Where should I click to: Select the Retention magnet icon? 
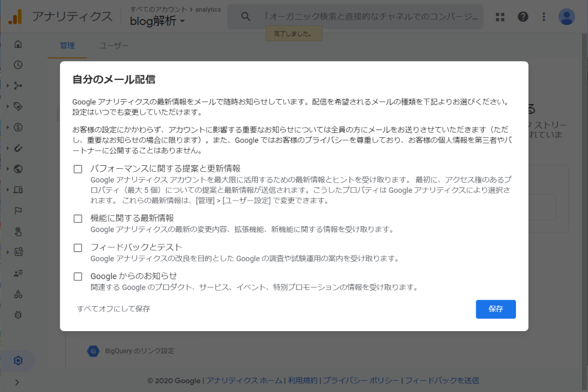(18, 148)
